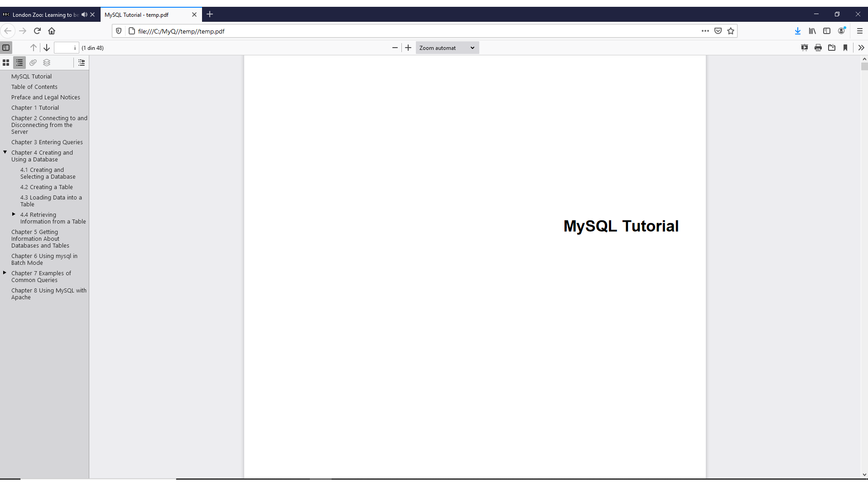Viewport: 868px width, 487px height.
Task: Toggle the PDF sidebar panel
Action: [x=6, y=48]
